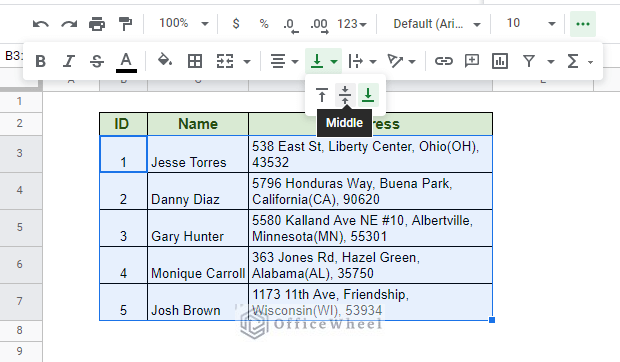Viewport: 620px width, 362px height.
Task: Select the Jesse Torres cell
Action: coord(198,155)
